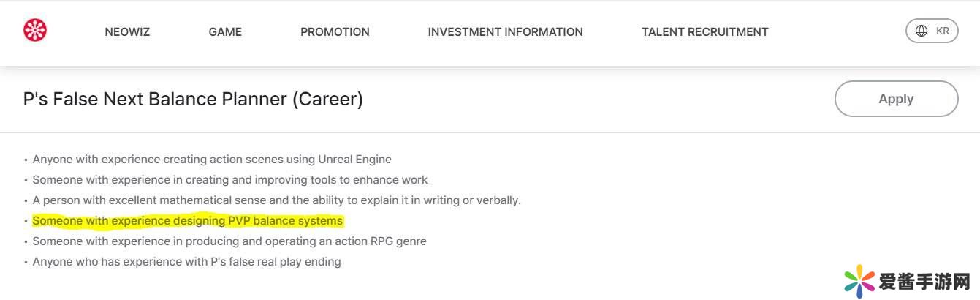Screen dimensions: 980x300
Task: Click the excellent mathematical sense requirement line
Action: (x=276, y=200)
